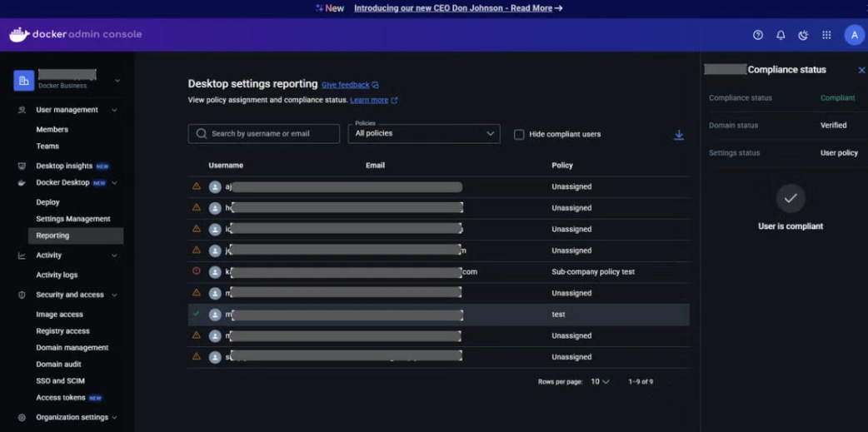Click the user avatar in the aj row
This screenshot has width=868, height=432.
pyautogui.click(x=215, y=187)
